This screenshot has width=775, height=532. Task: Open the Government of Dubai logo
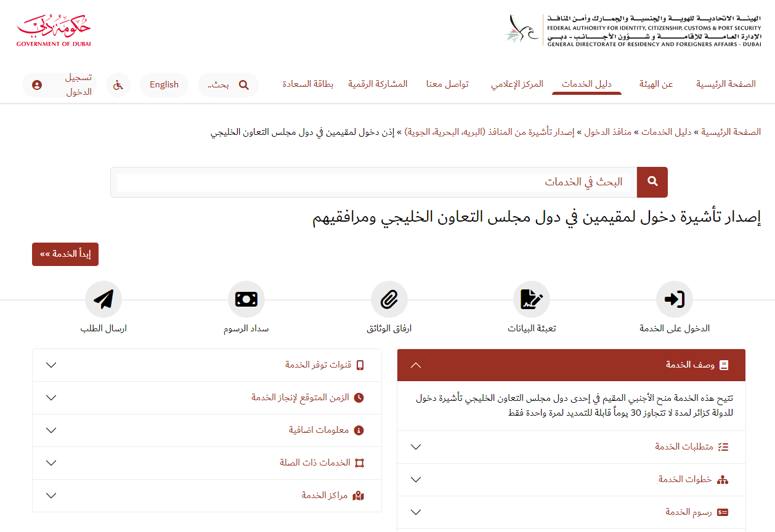click(54, 31)
